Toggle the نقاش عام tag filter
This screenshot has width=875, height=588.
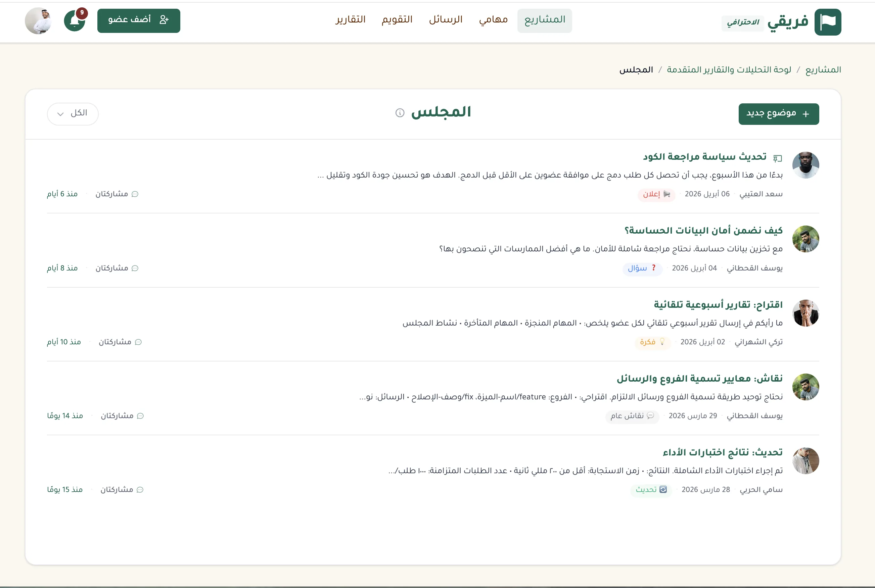pyautogui.click(x=632, y=416)
